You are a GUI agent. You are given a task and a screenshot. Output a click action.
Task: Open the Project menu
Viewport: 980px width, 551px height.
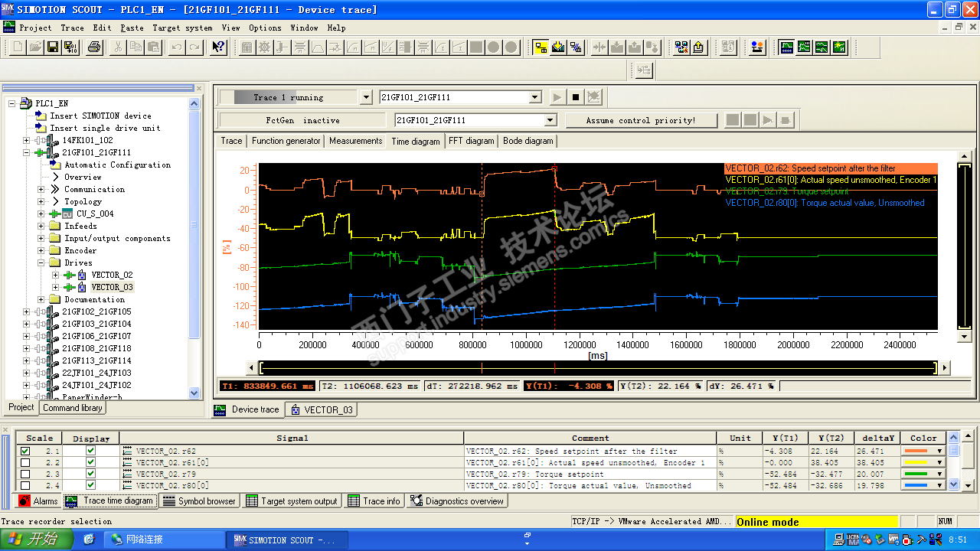click(x=35, y=28)
